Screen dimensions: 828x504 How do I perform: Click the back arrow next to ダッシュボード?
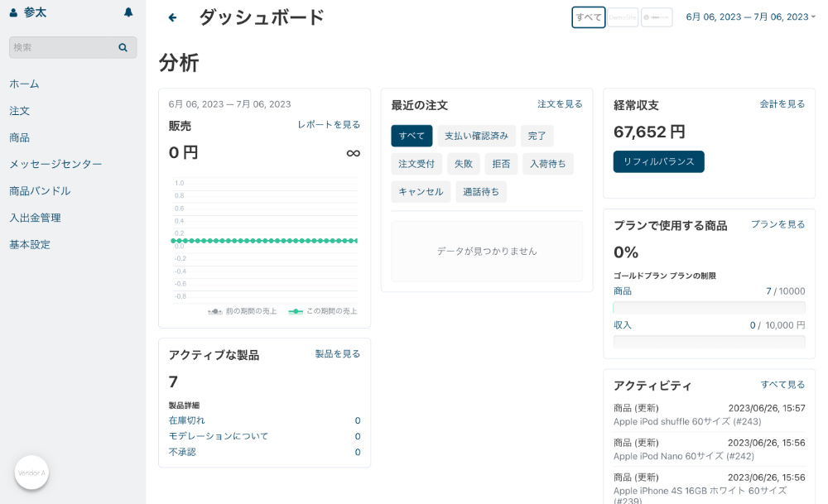coord(172,17)
